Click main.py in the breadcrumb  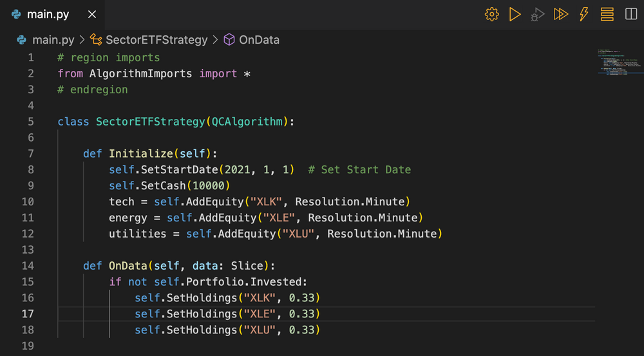[x=53, y=40]
